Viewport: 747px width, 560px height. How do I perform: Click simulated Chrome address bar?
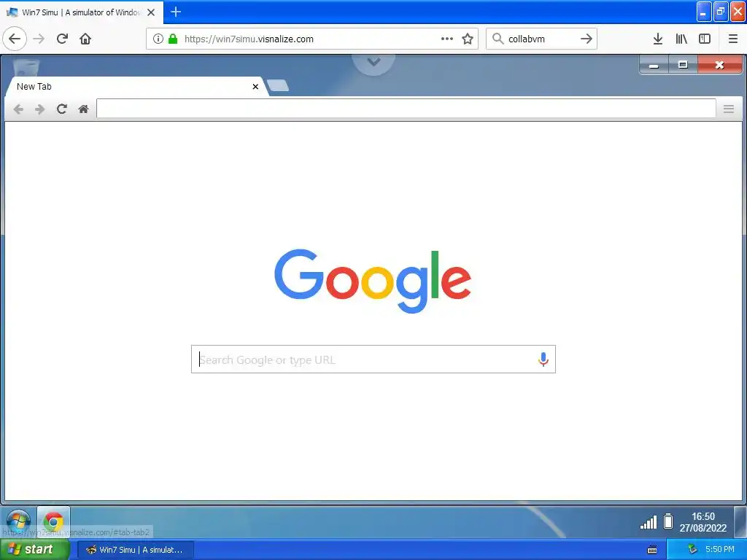406,109
